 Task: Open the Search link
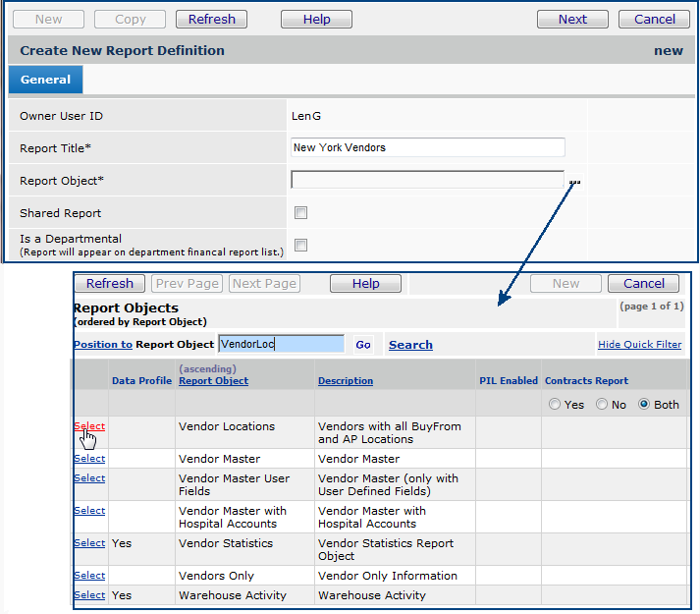pyautogui.click(x=410, y=345)
